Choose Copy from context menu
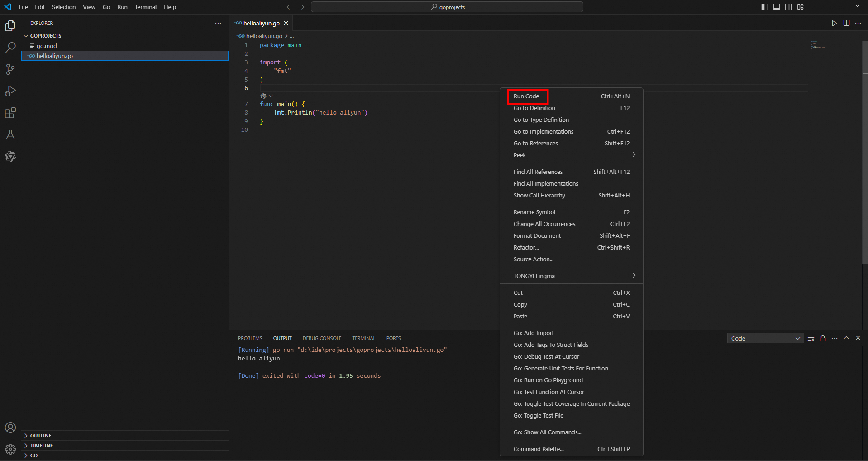Image resolution: width=868 pixels, height=461 pixels. click(x=572, y=304)
